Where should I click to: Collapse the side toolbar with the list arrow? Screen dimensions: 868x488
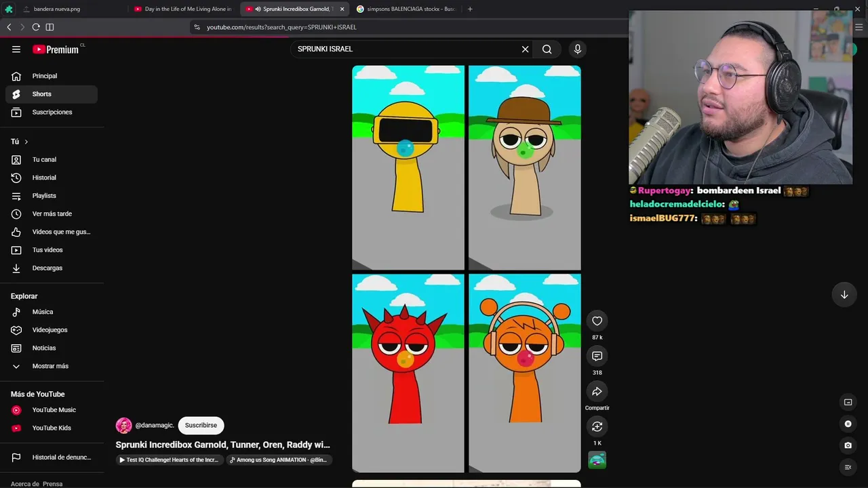pyautogui.click(x=848, y=467)
